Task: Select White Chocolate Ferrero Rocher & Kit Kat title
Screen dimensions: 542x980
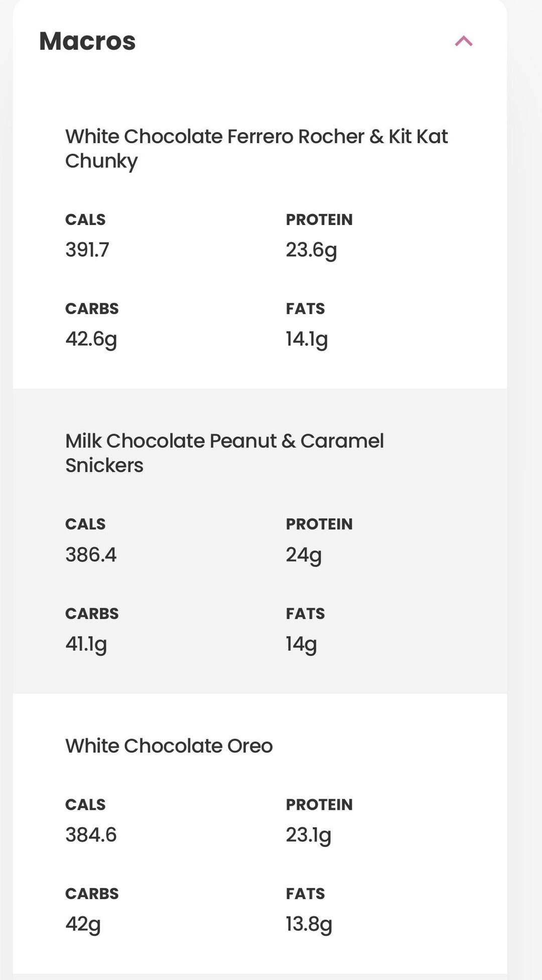Action: (x=256, y=148)
